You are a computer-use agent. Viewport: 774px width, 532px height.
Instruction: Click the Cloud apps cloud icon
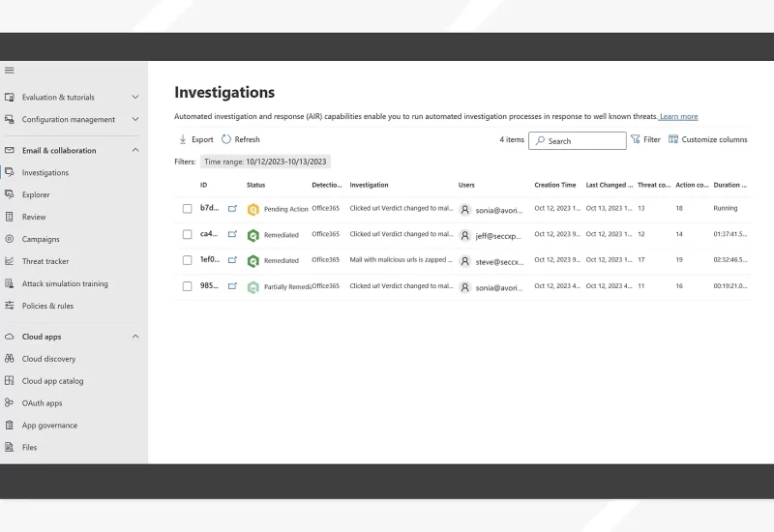click(x=10, y=337)
